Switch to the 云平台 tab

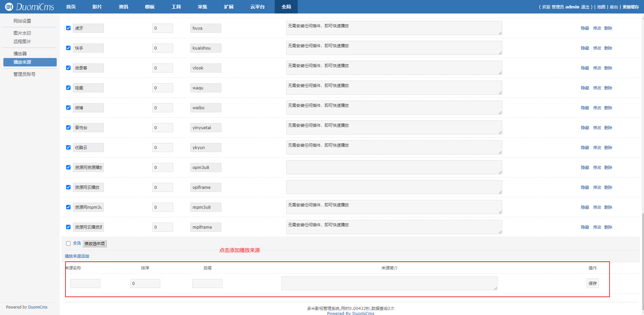[x=257, y=7]
